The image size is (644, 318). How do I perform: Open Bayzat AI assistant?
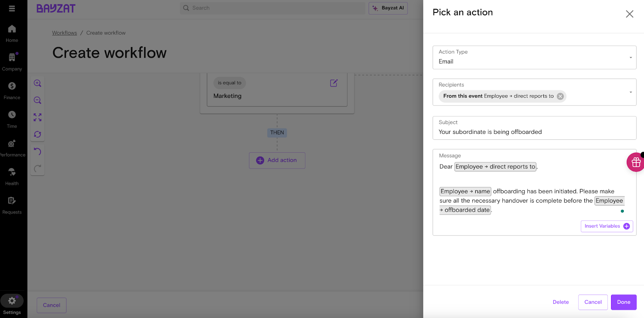pyautogui.click(x=388, y=8)
